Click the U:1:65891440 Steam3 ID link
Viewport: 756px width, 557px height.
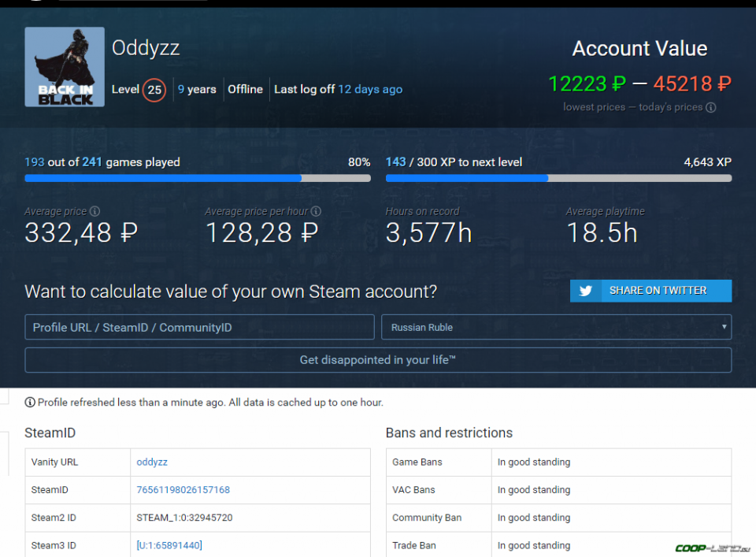[x=169, y=545]
